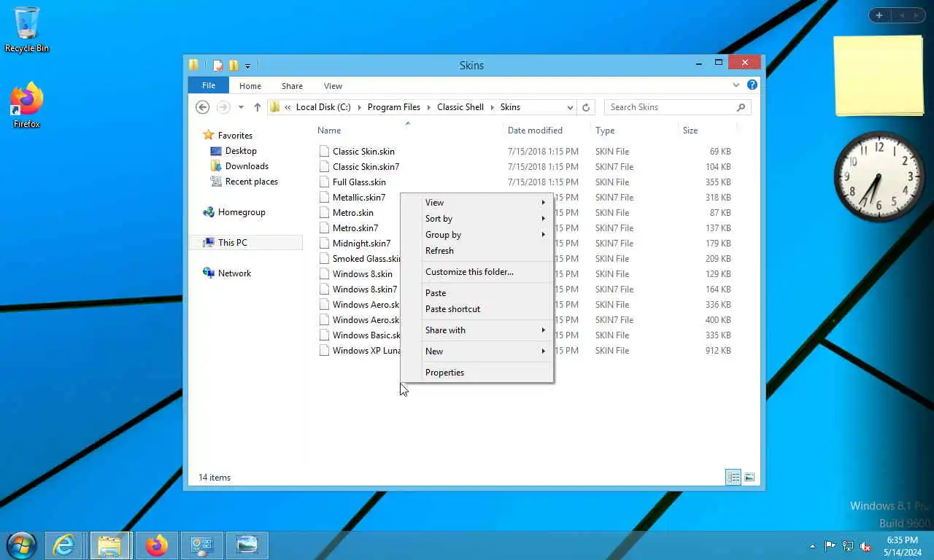Select Homegroup in navigation pane
Image resolution: width=934 pixels, height=560 pixels.
tap(242, 212)
